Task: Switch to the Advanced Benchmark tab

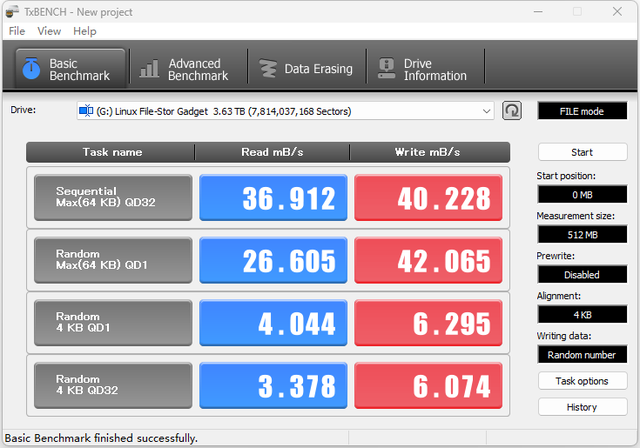Action: 185,69
